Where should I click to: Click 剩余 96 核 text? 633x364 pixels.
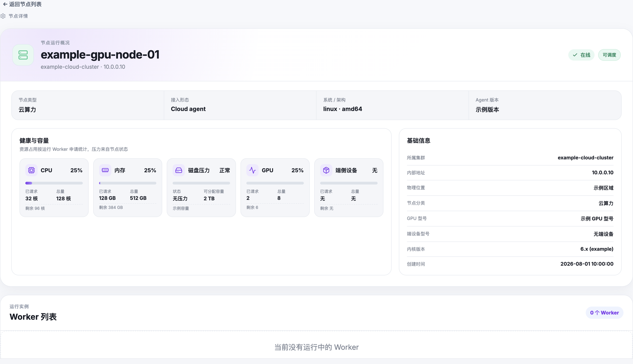(x=35, y=208)
